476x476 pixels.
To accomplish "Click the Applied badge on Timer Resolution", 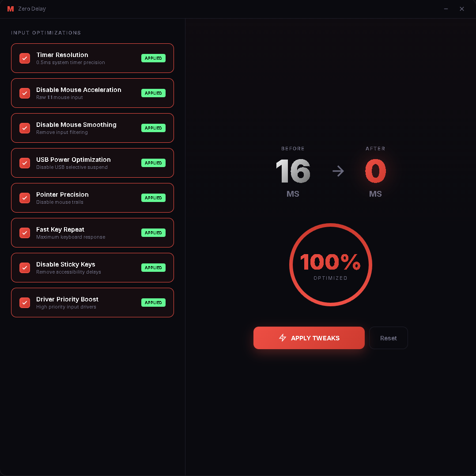I will pos(153,58).
